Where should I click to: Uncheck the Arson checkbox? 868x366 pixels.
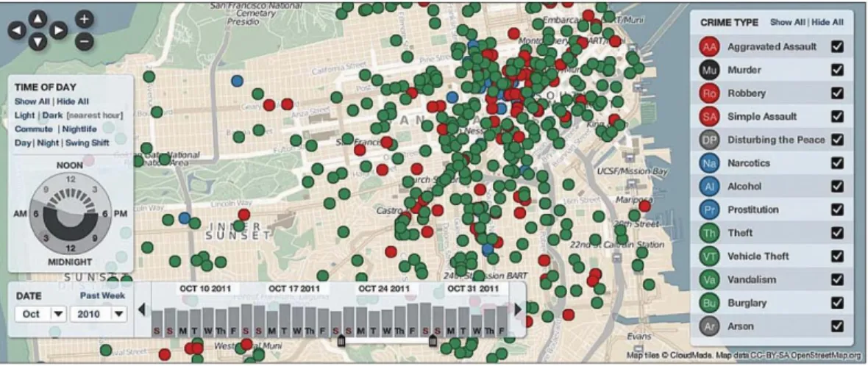pyautogui.click(x=838, y=326)
